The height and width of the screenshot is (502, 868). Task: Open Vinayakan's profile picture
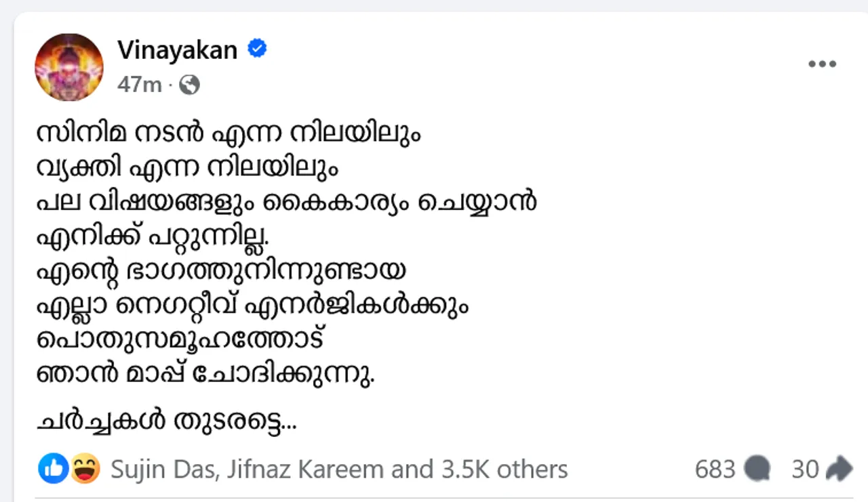(x=69, y=67)
